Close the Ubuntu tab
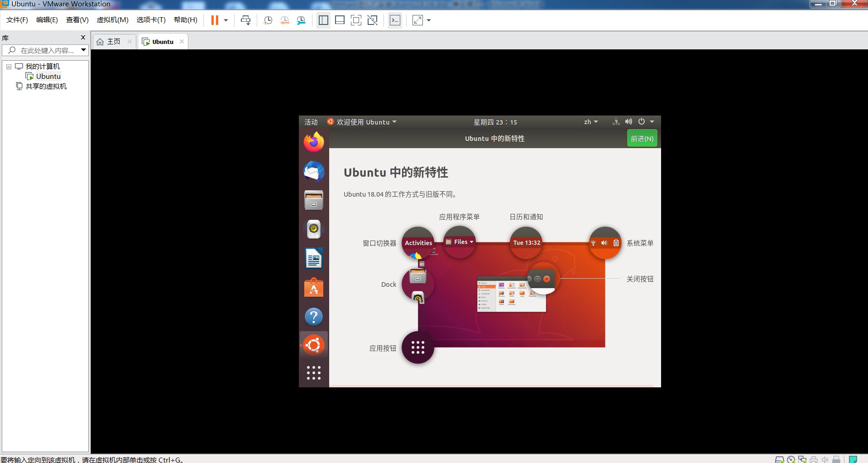868x463 pixels. (182, 42)
